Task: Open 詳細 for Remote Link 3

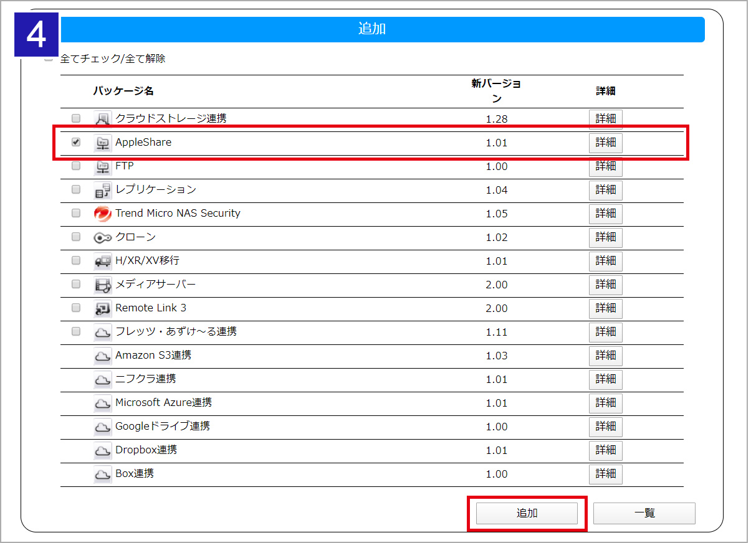Action: [x=606, y=308]
